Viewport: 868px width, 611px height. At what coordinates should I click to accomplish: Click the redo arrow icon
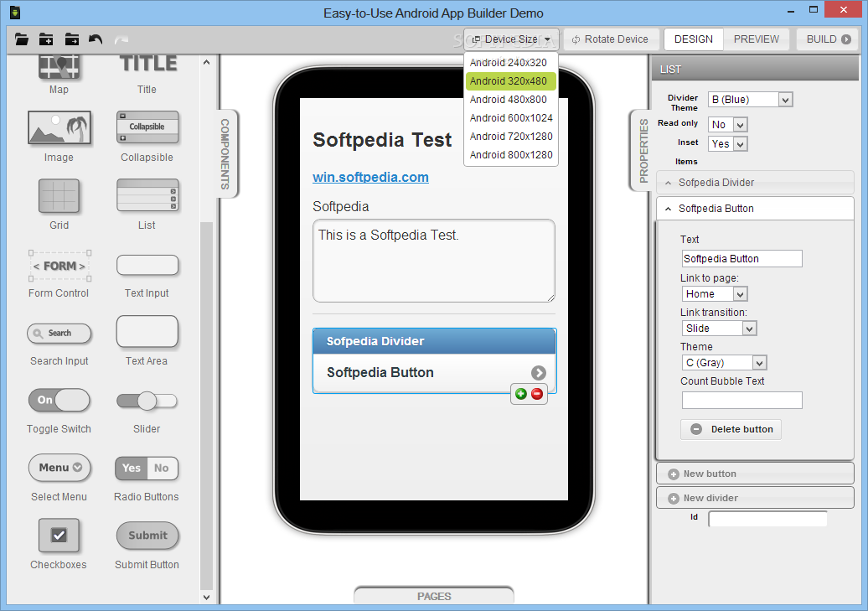[121, 39]
